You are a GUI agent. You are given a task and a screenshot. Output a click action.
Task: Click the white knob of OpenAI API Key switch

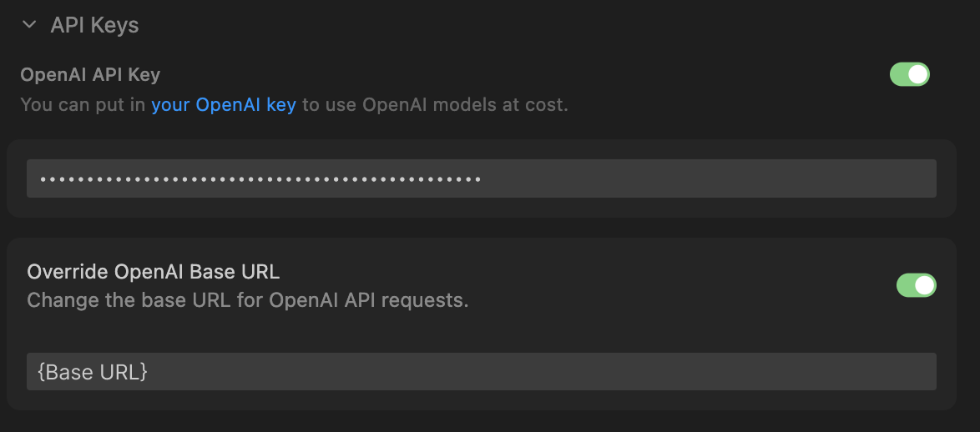(x=918, y=74)
